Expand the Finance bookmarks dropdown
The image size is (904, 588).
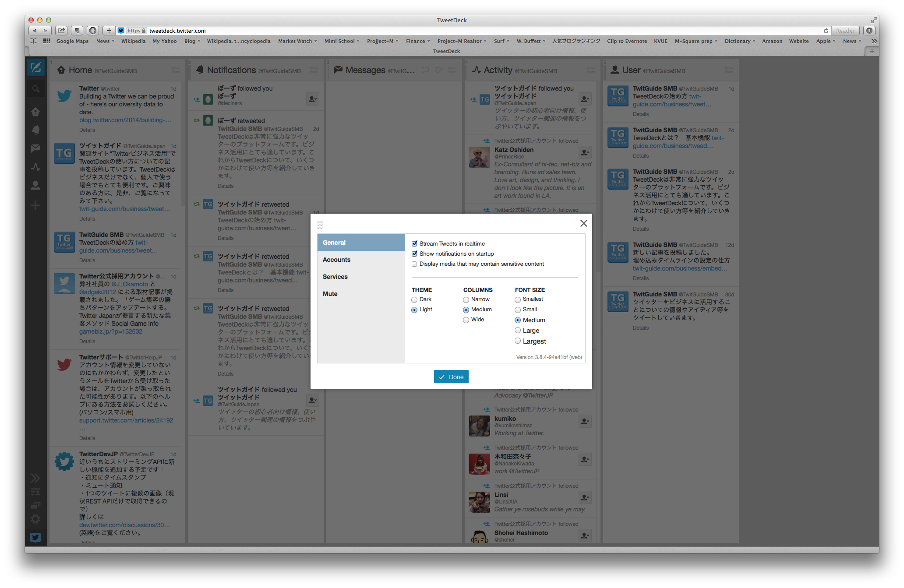click(x=418, y=41)
